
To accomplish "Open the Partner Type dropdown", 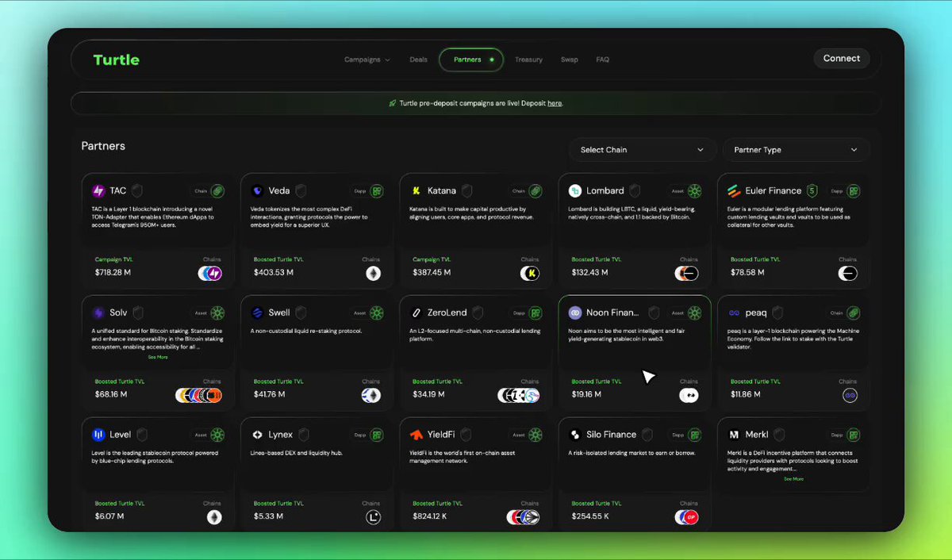I will (796, 150).
